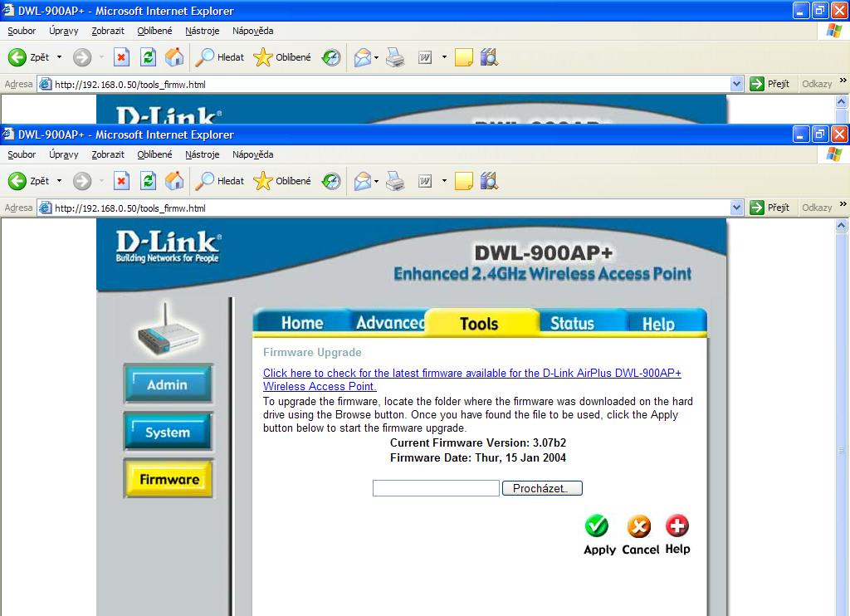
Task: Go to home page via rear window toolbar
Action: 174,57
